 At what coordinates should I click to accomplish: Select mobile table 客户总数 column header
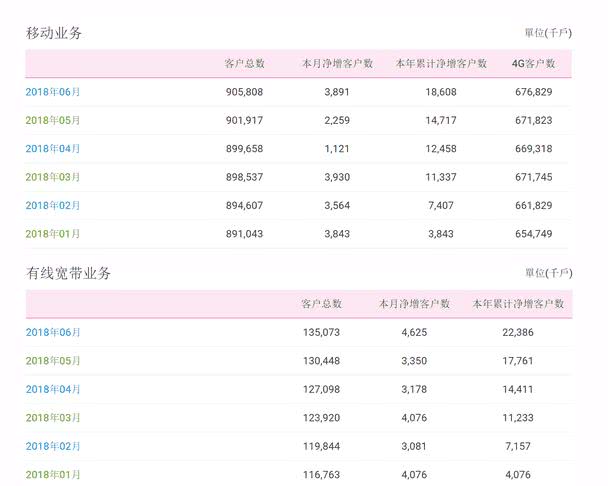click(244, 64)
